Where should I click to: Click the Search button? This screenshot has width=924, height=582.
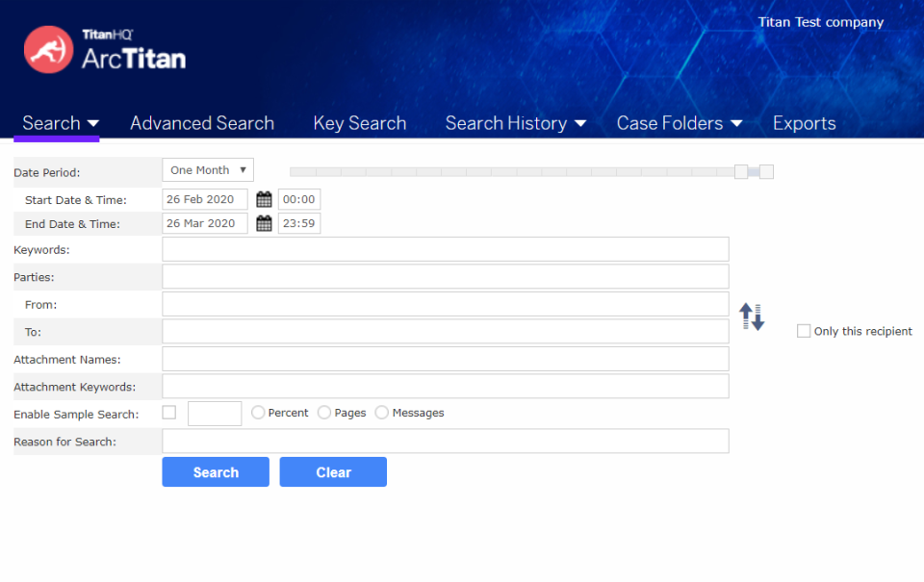point(215,471)
